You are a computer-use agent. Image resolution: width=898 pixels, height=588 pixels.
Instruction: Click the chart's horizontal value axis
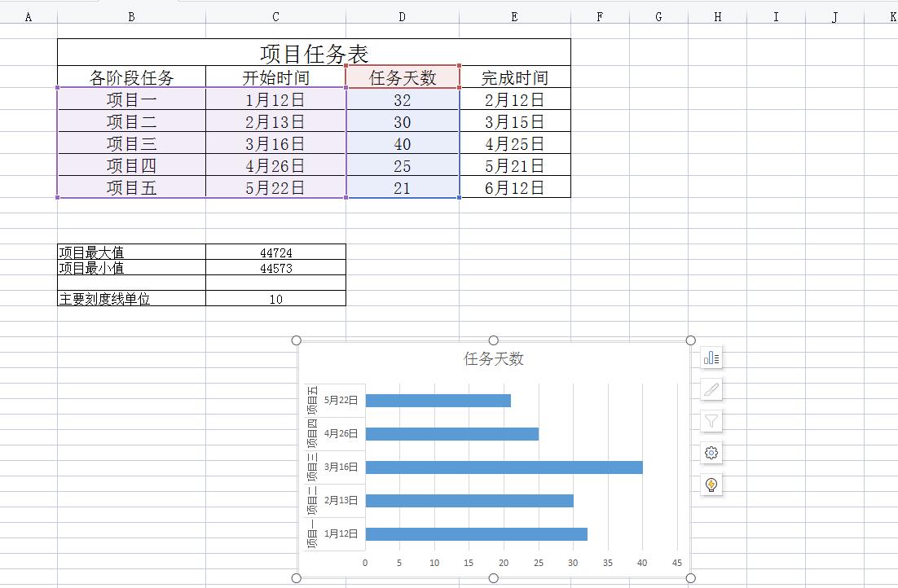(522, 562)
